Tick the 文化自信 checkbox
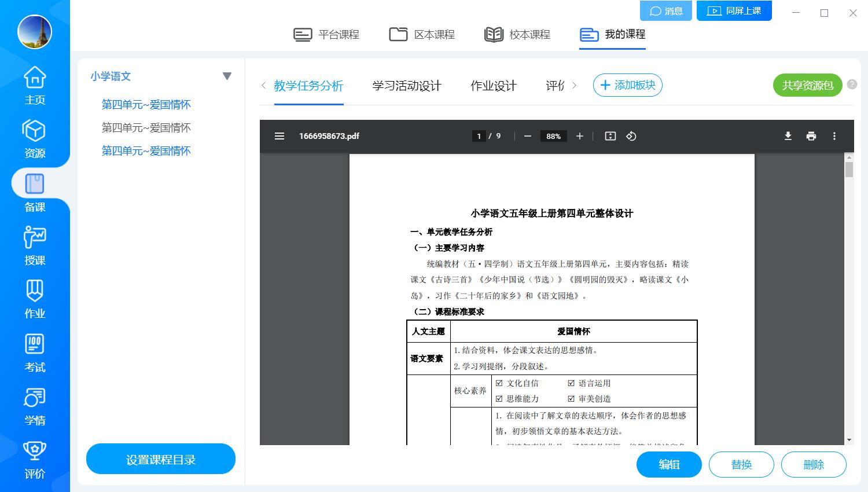This screenshot has height=492, width=868. pos(499,383)
